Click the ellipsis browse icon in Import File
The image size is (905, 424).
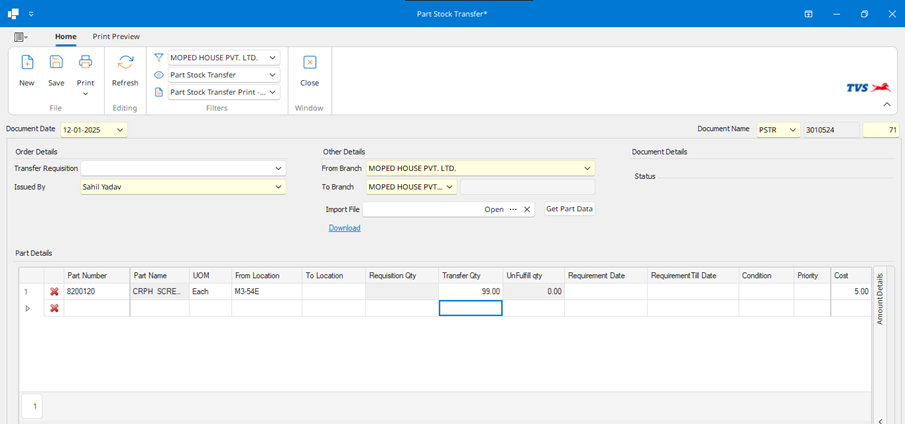click(x=513, y=209)
